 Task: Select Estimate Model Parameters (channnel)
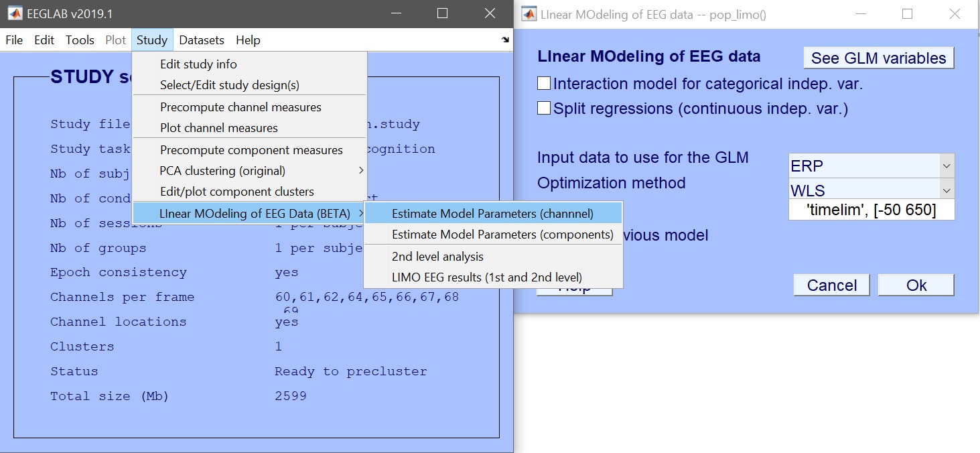coord(493,214)
